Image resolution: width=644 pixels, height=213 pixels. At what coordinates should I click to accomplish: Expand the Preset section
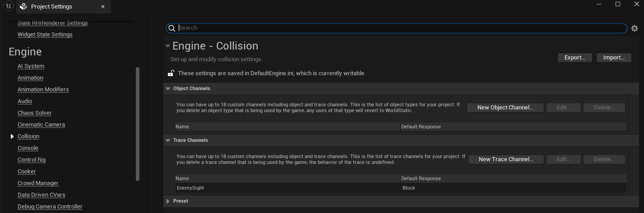coord(168,201)
